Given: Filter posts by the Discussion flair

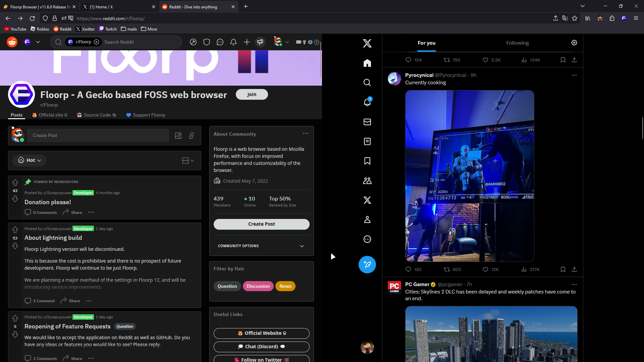Looking at the screenshot, I should tap(258, 286).
